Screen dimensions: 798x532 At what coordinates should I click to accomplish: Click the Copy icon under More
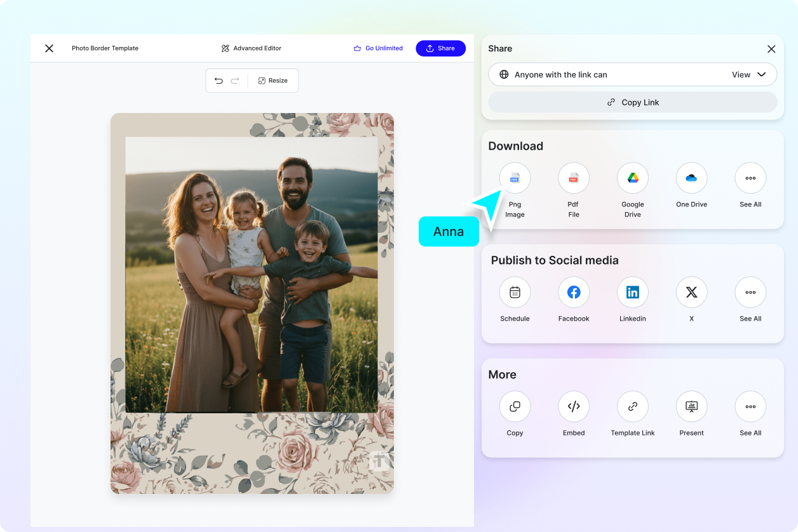515,407
